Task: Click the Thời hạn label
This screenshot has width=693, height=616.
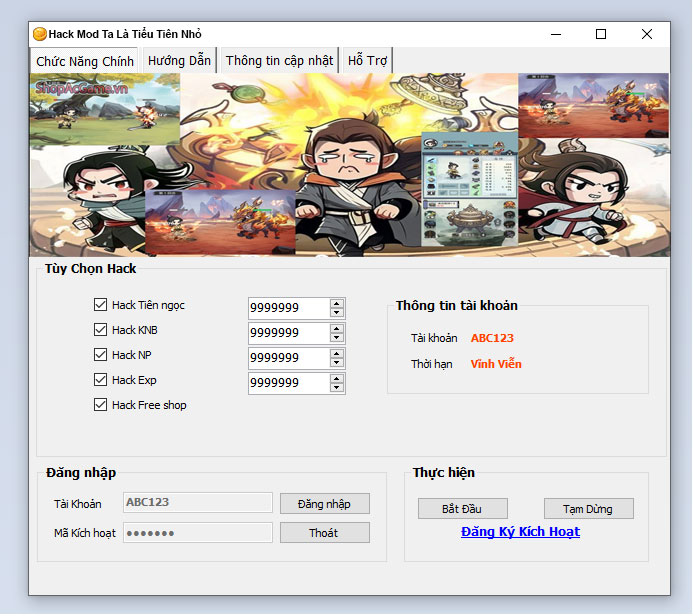Action: click(431, 364)
